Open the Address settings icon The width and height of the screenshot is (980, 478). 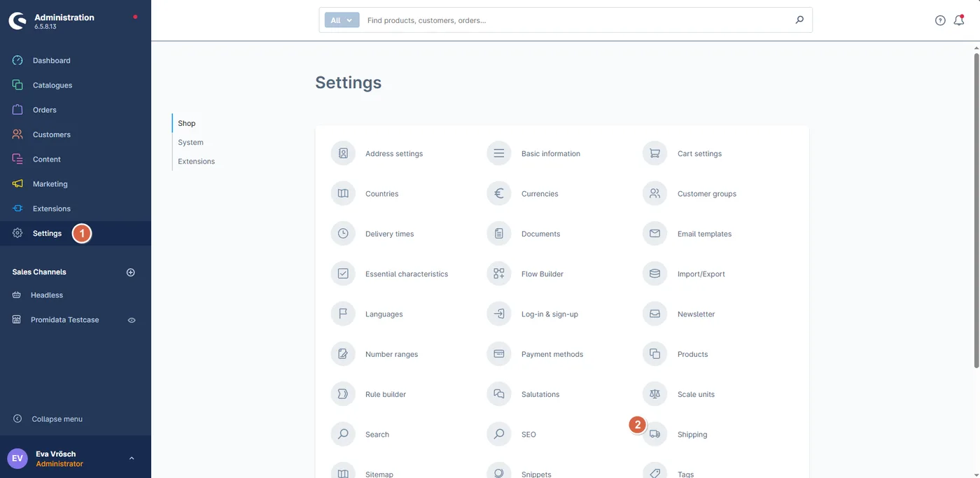point(343,153)
